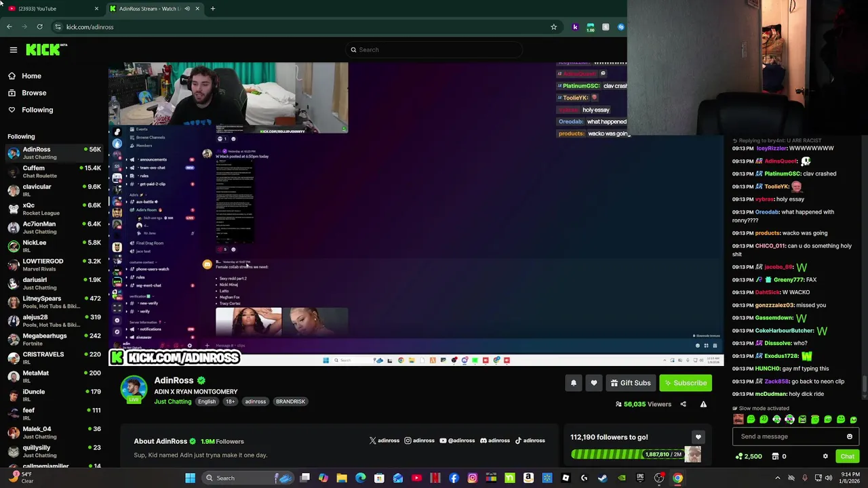Open Ac7ionMan channel in following list
This screenshot has width=868, height=488.
click(54, 227)
